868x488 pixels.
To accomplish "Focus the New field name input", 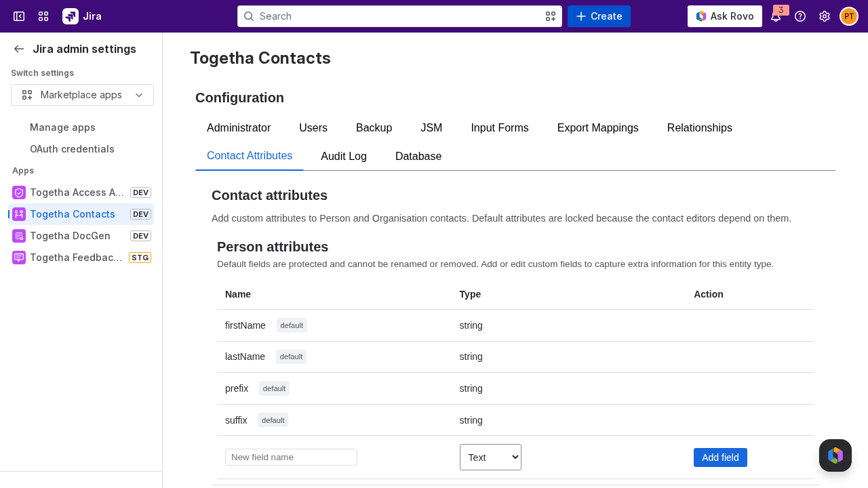I will coord(291,457).
